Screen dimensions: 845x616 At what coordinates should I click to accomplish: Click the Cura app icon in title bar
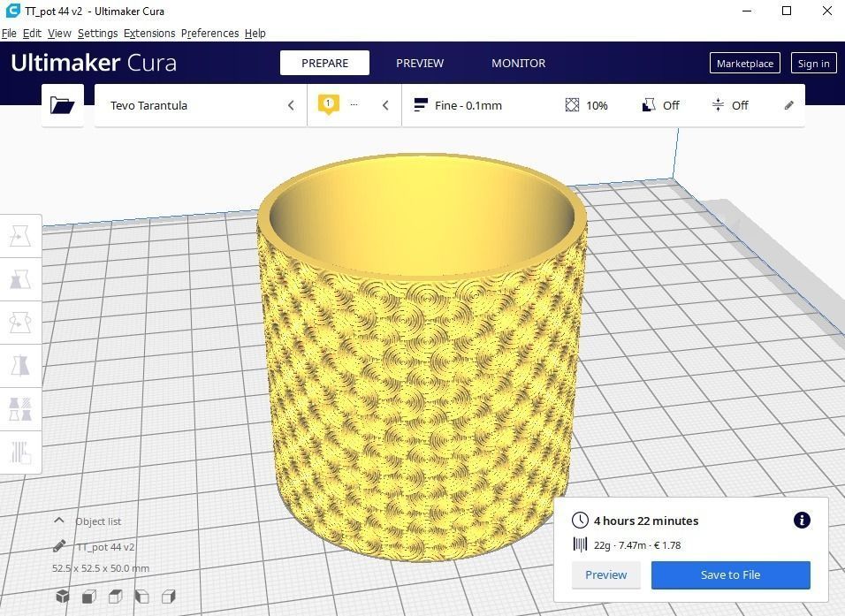[12, 11]
